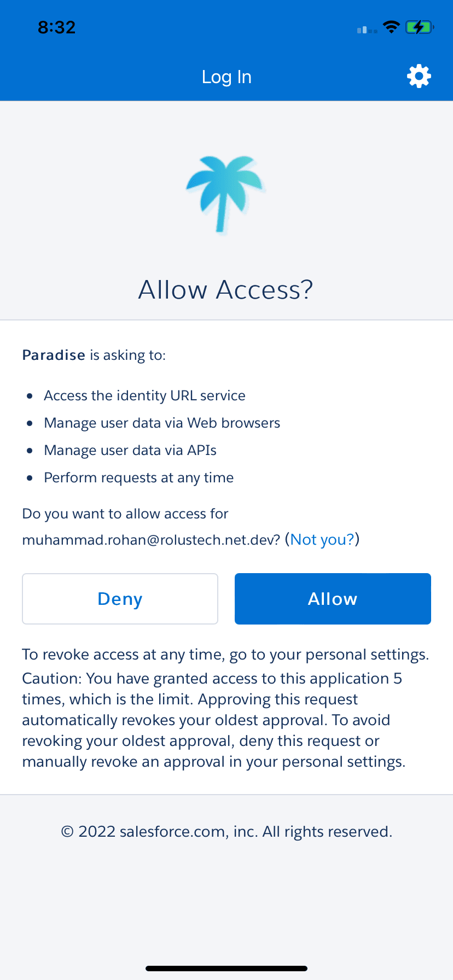Tap the battery charging indicator
453x980 pixels.
click(x=419, y=27)
